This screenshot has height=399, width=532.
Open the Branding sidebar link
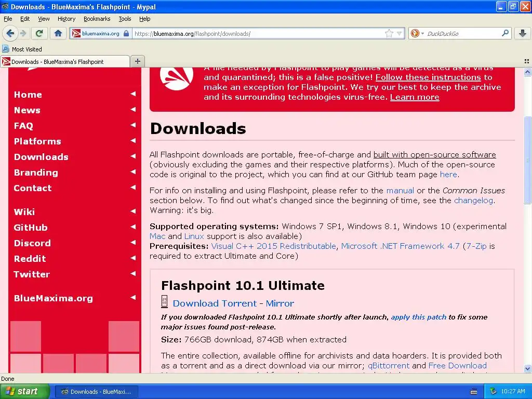(x=36, y=172)
